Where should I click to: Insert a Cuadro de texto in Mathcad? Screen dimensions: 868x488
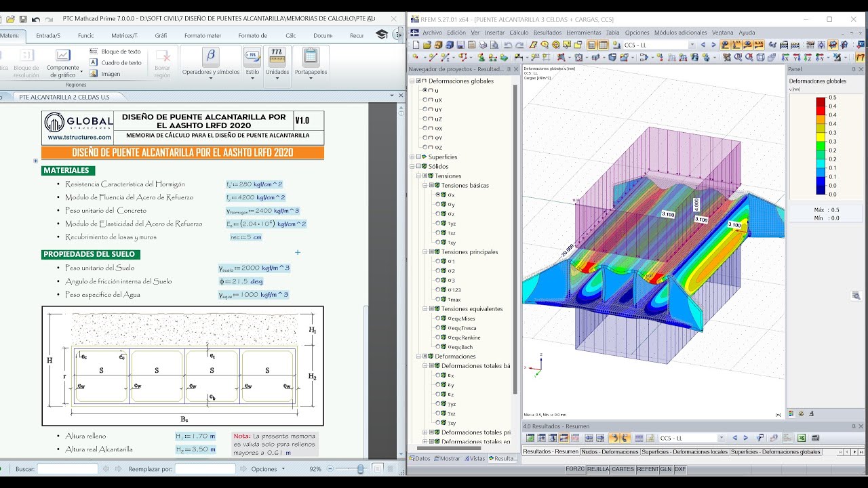tap(115, 63)
